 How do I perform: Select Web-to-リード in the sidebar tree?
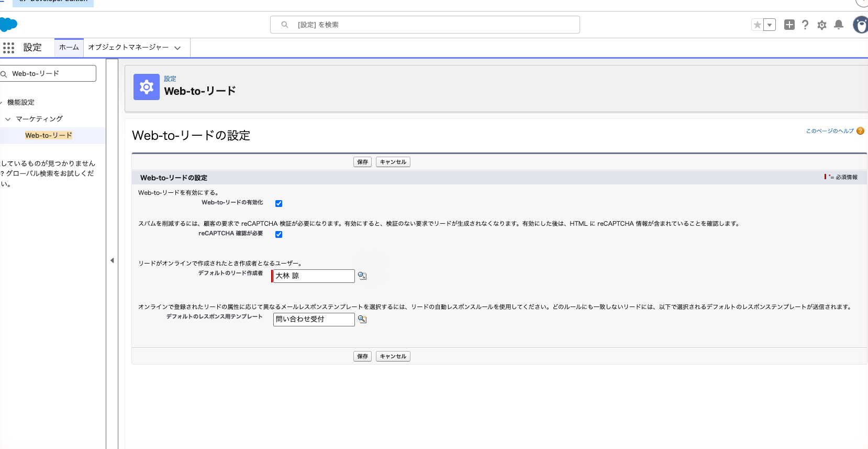pyautogui.click(x=49, y=135)
